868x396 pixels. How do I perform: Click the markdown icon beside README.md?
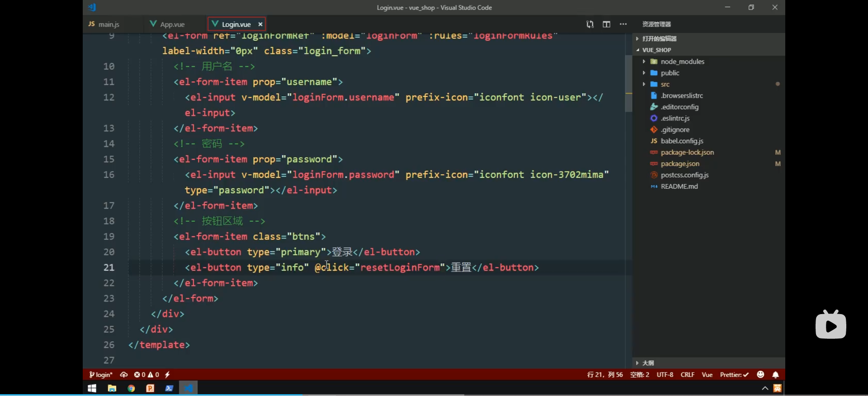pyautogui.click(x=654, y=186)
